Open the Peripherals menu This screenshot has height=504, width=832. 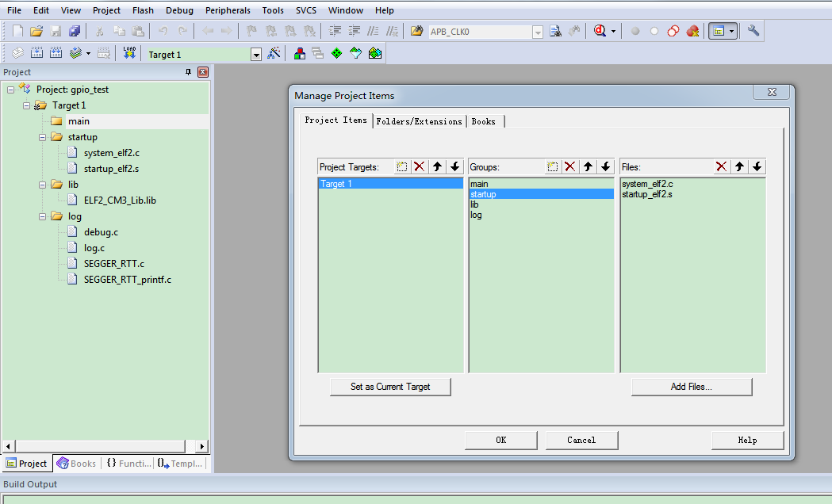point(228,10)
